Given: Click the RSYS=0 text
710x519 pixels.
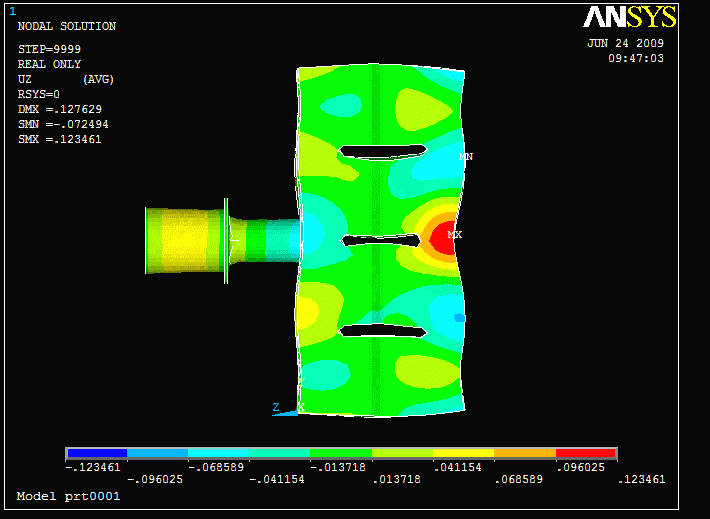Looking at the screenshot, I should point(38,94).
